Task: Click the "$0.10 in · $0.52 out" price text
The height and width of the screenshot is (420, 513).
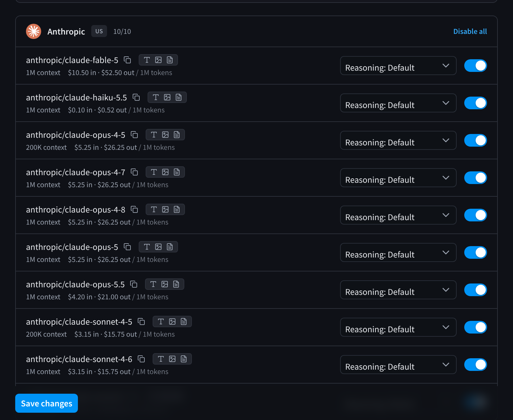Action: (97, 110)
